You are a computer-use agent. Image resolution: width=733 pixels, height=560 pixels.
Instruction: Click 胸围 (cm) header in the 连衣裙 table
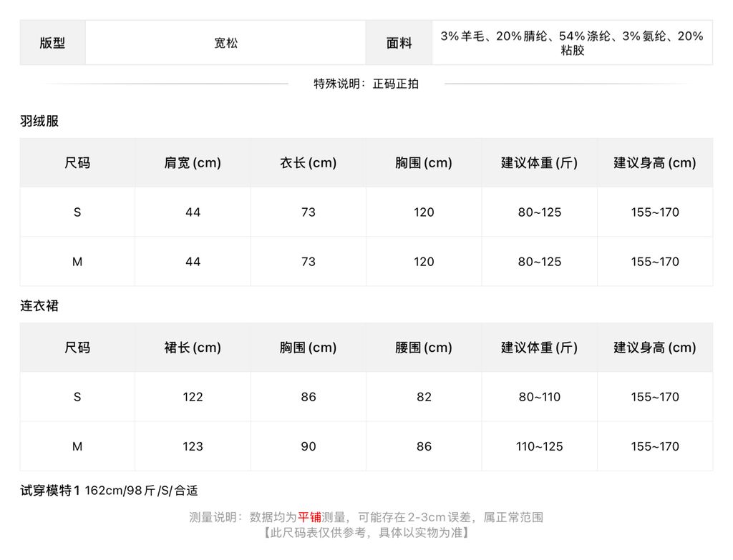click(x=308, y=348)
